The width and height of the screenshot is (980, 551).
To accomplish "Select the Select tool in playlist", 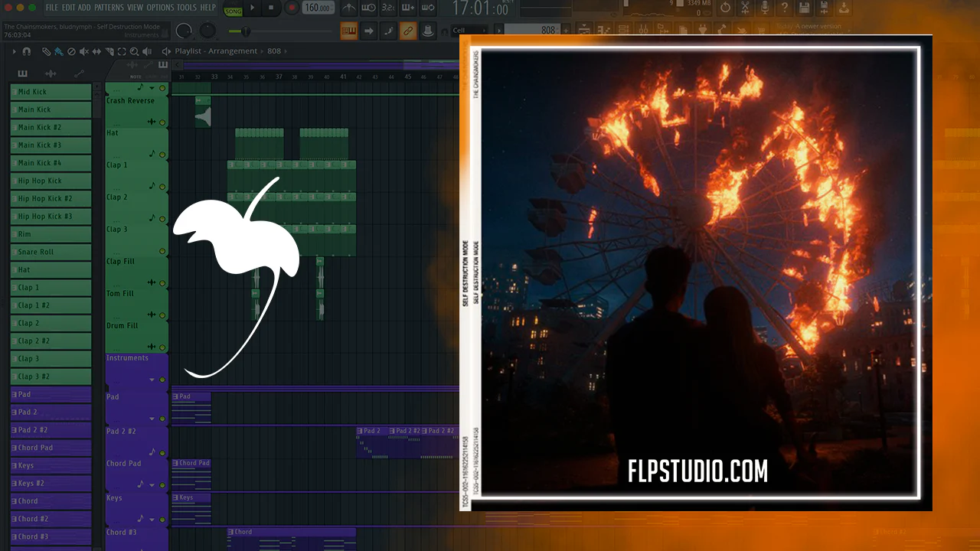I will click(122, 51).
